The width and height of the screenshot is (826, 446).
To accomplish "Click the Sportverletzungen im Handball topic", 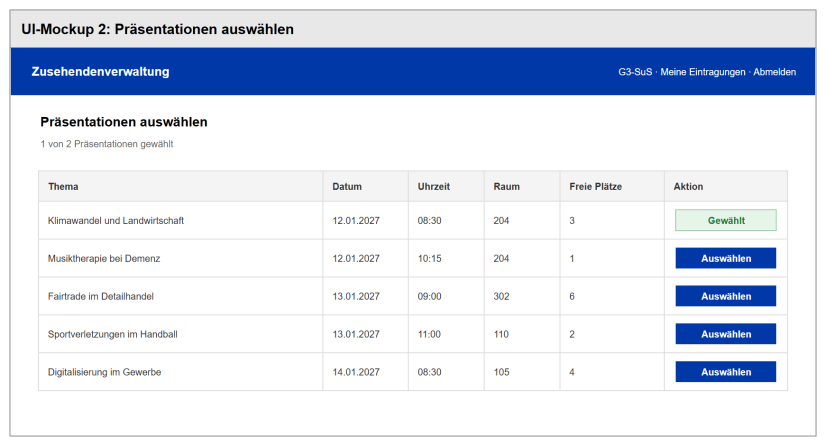I will [x=113, y=334].
